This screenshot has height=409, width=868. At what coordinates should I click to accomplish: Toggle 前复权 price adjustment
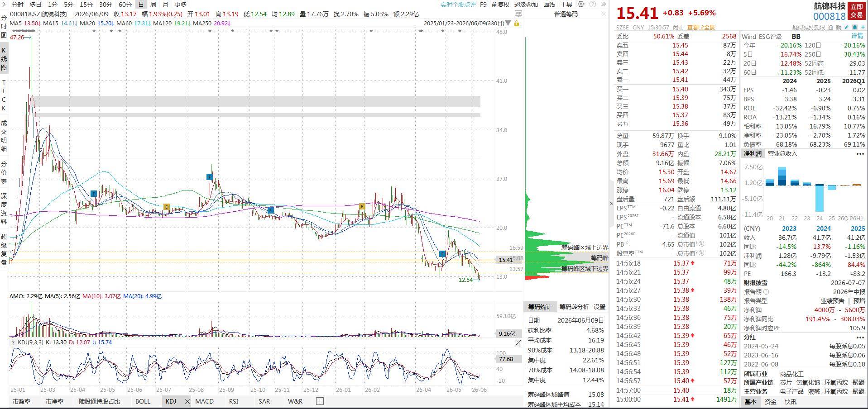point(500,4)
